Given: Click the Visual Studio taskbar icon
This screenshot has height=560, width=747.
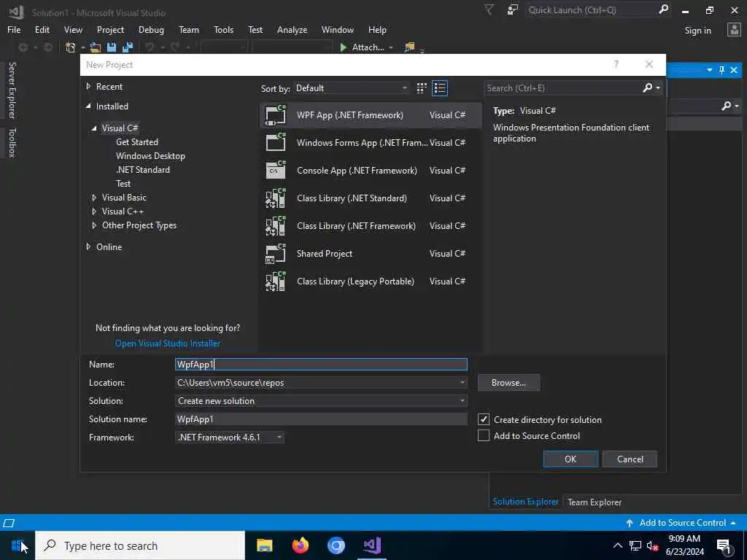Looking at the screenshot, I should 371,545.
